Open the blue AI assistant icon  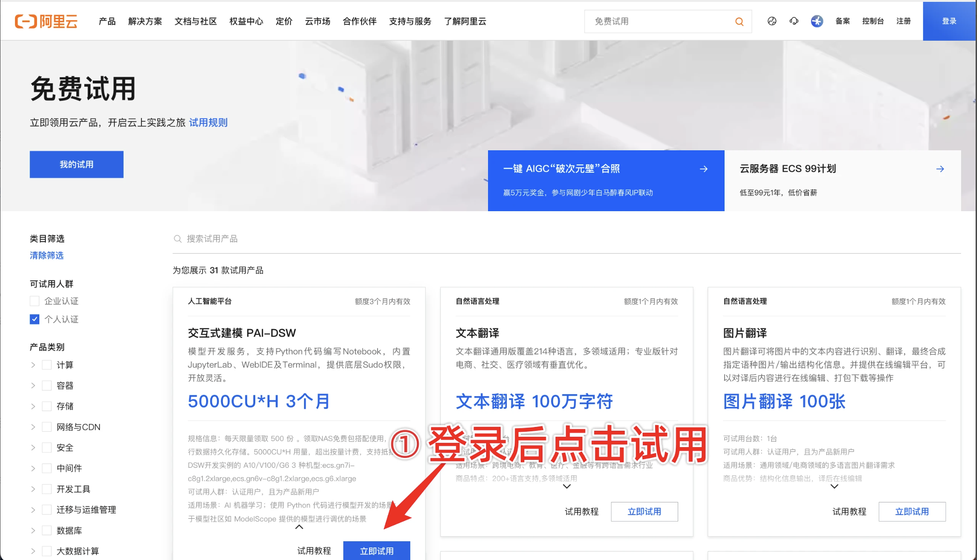pos(817,21)
